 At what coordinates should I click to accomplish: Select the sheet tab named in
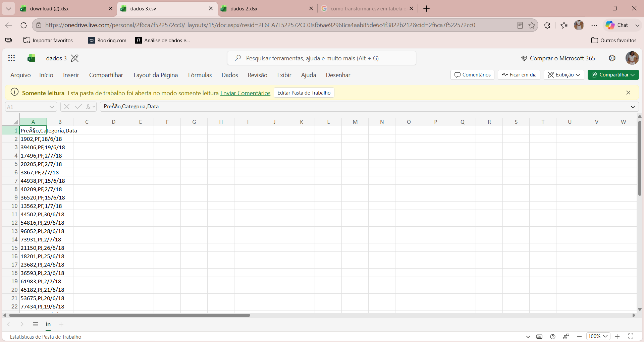48,324
